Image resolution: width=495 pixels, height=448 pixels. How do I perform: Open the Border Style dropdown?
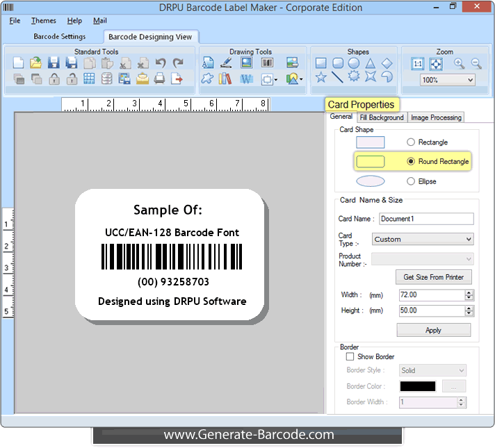(432, 371)
